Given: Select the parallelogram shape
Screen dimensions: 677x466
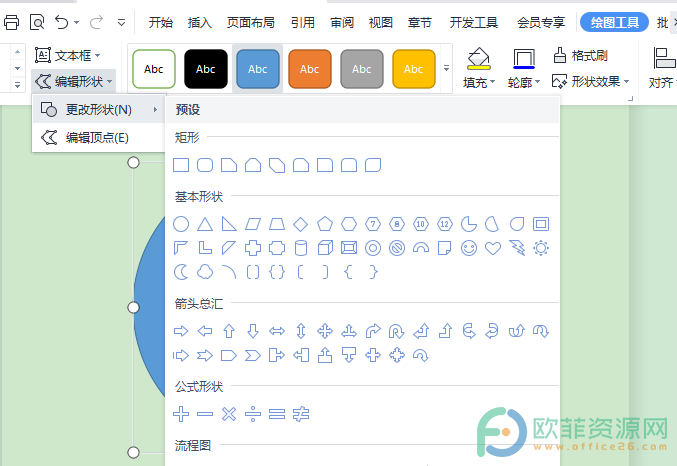Looking at the screenshot, I should 253,224.
